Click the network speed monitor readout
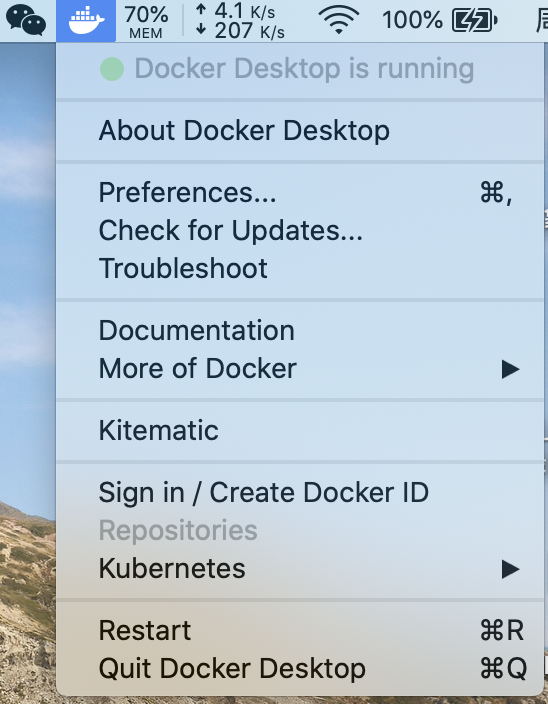This screenshot has width=548, height=704. pyautogui.click(x=240, y=21)
